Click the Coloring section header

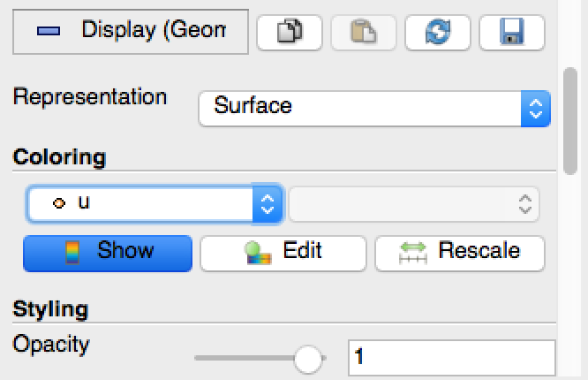60,157
